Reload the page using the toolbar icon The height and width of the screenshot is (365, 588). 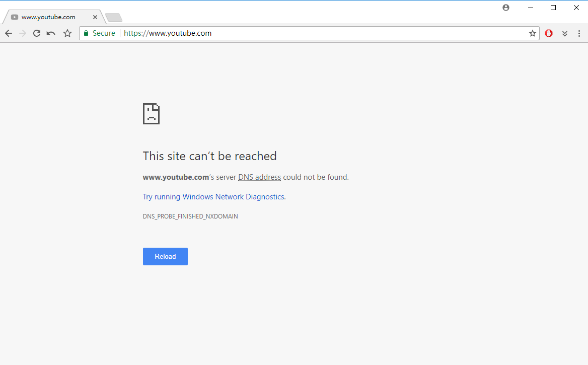(36, 33)
